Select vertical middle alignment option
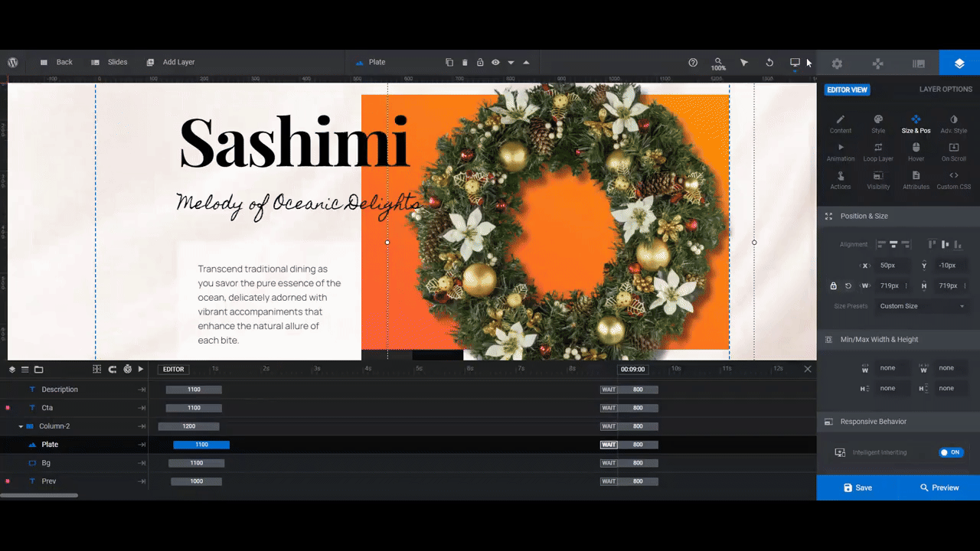This screenshot has height=551, width=980. point(945,244)
